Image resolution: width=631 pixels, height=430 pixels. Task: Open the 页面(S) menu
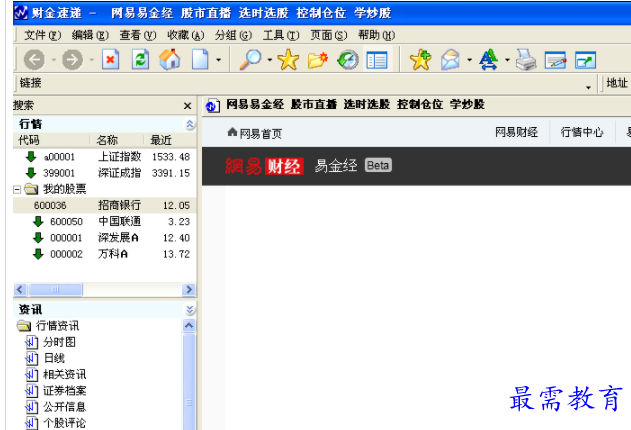328,35
